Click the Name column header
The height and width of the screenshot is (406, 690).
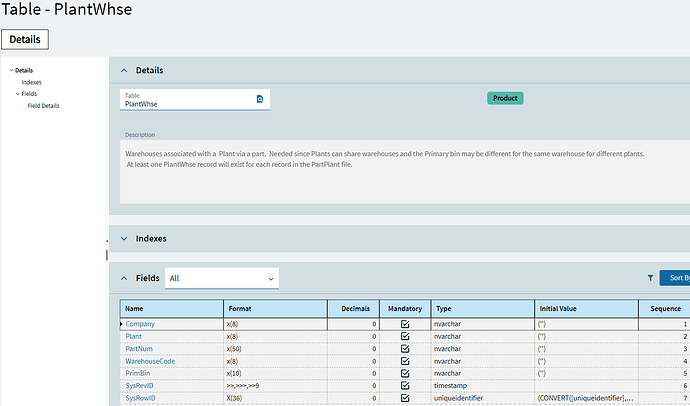(172, 308)
